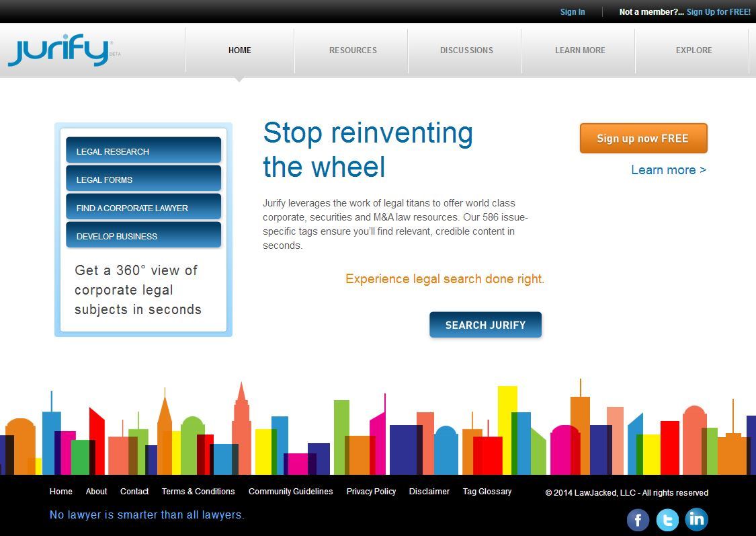Open the Disclaimer link
The image size is (756, 536).
[429, 491]
